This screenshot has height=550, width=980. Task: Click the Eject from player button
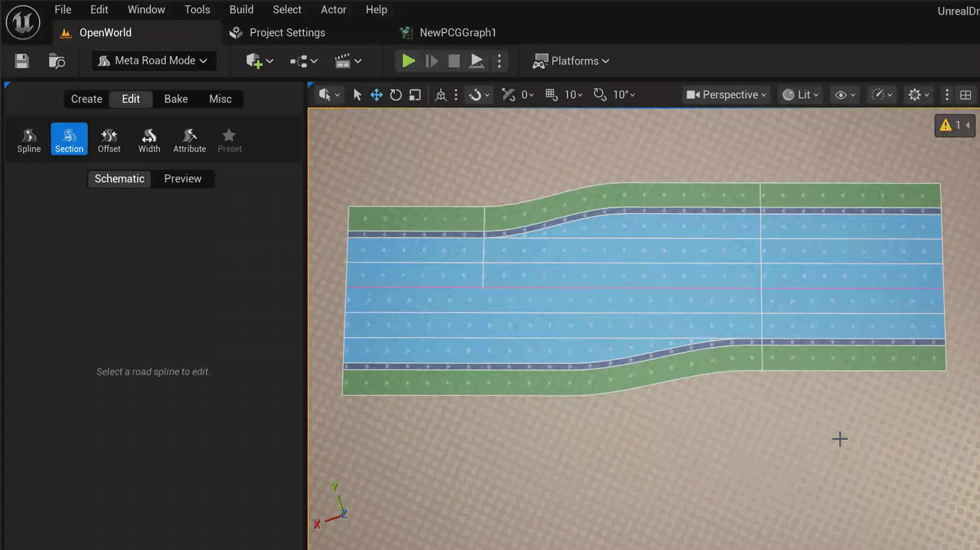[476, 61]
